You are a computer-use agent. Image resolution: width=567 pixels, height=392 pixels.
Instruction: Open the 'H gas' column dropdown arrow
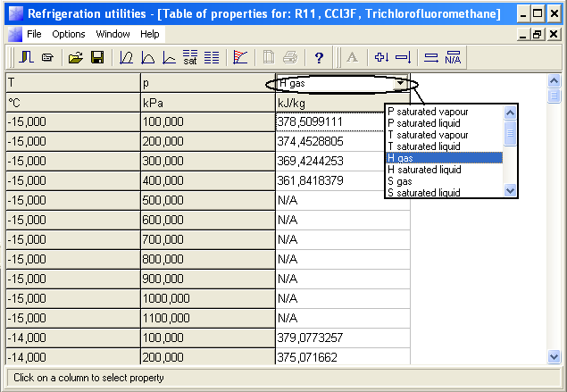(400, 83)
